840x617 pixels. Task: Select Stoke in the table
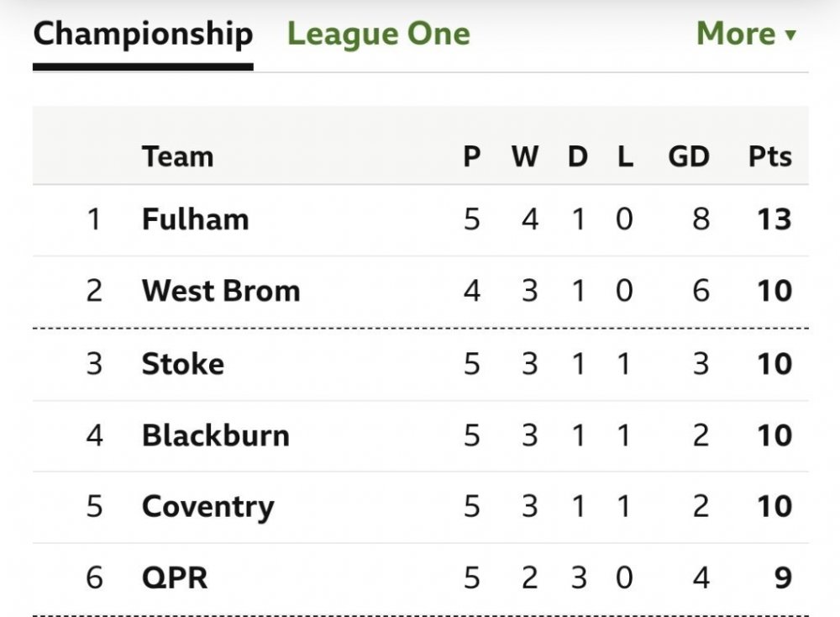tap(182, 364)
